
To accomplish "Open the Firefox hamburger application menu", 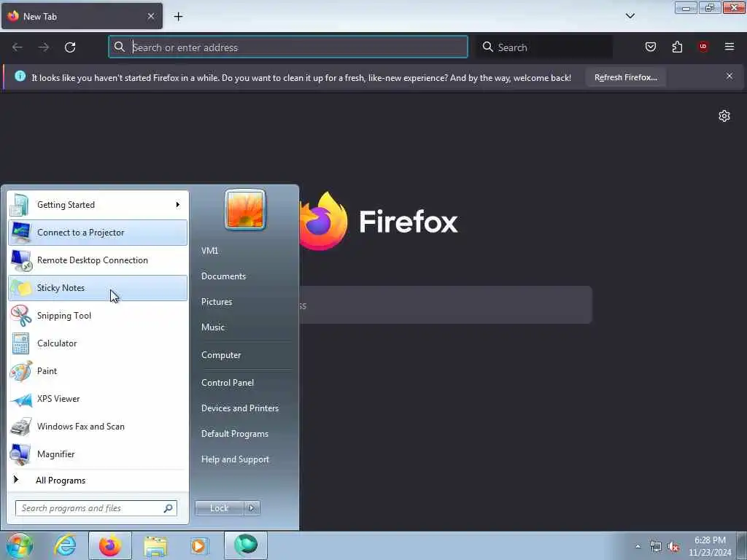I will [729, 47].
